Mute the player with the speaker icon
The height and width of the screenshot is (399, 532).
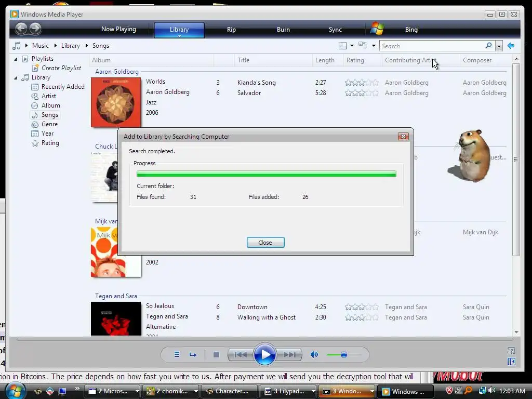(x=314, y=354)
